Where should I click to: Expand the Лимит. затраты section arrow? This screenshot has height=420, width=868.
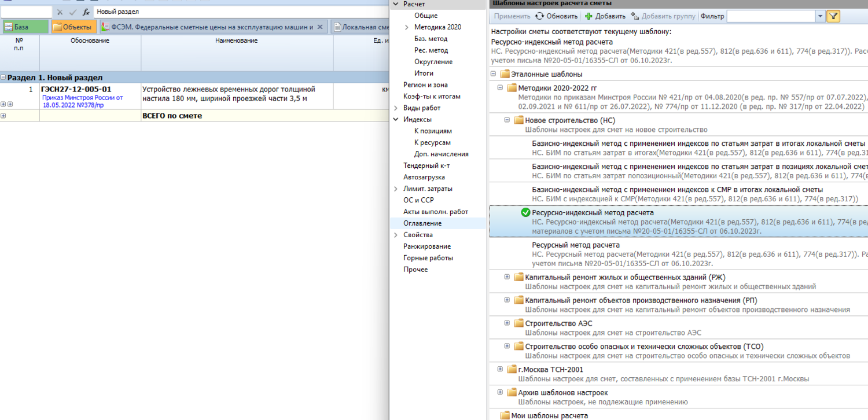point(396,189)
